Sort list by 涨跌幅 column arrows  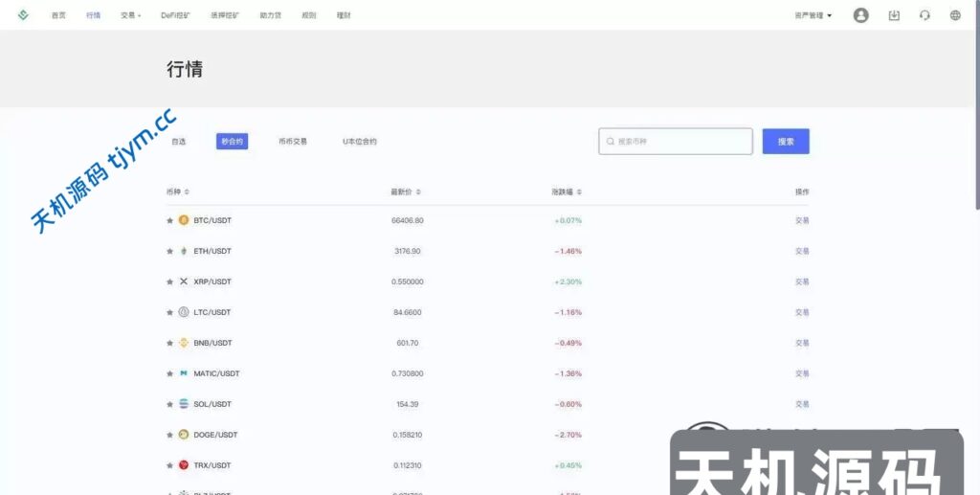click(x=579, y=192)
